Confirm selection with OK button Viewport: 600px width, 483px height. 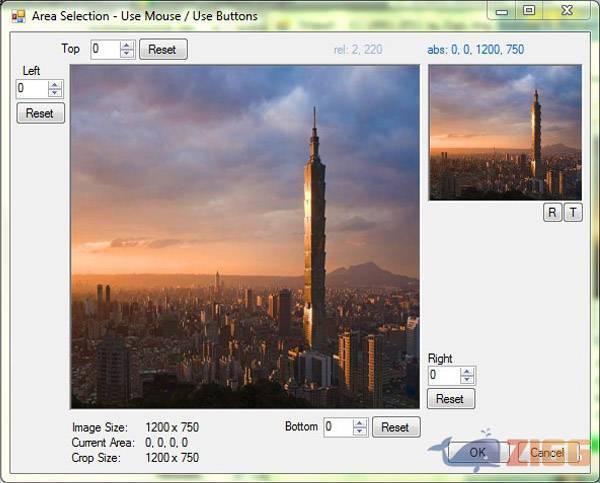point(478,452)
